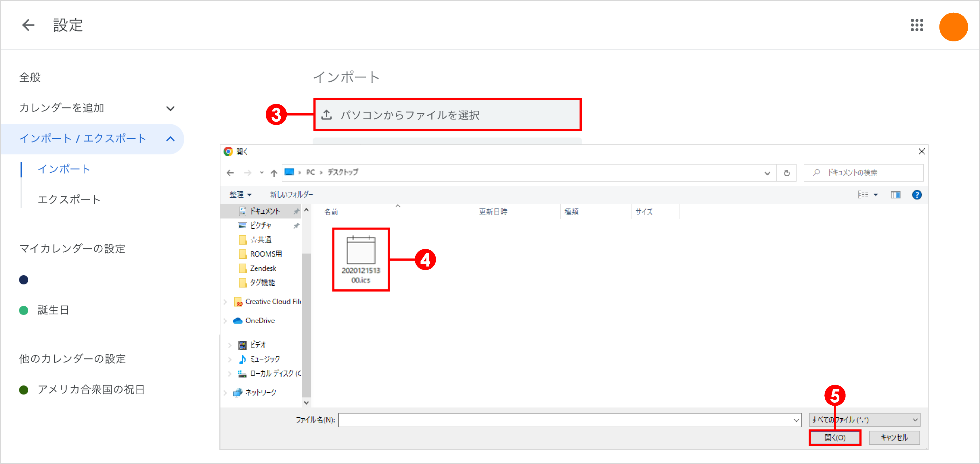Open the 整理 menu in file dialog

click(x=240, y=194)
